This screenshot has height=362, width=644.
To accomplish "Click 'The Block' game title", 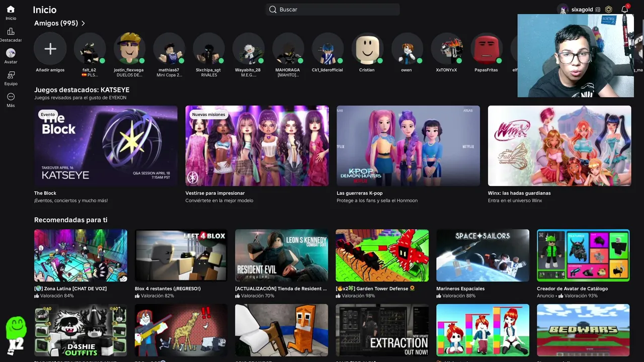I will (45, 193).
